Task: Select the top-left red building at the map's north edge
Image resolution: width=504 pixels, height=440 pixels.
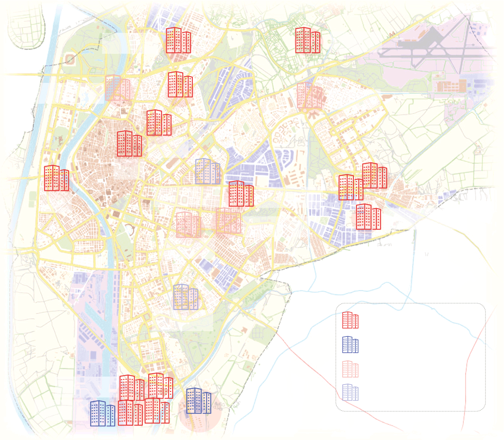Action: tap(178, 40)
